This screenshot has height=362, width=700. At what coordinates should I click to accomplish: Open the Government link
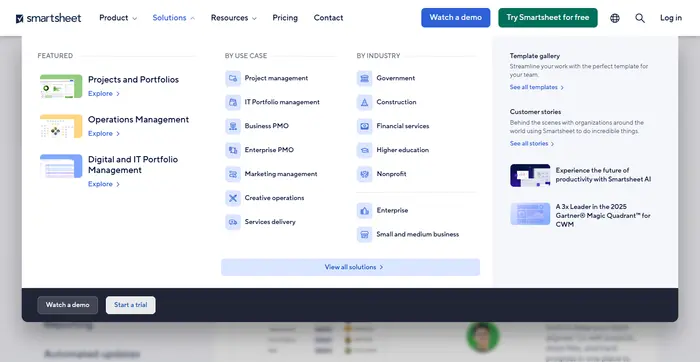[x=396, y=78]
